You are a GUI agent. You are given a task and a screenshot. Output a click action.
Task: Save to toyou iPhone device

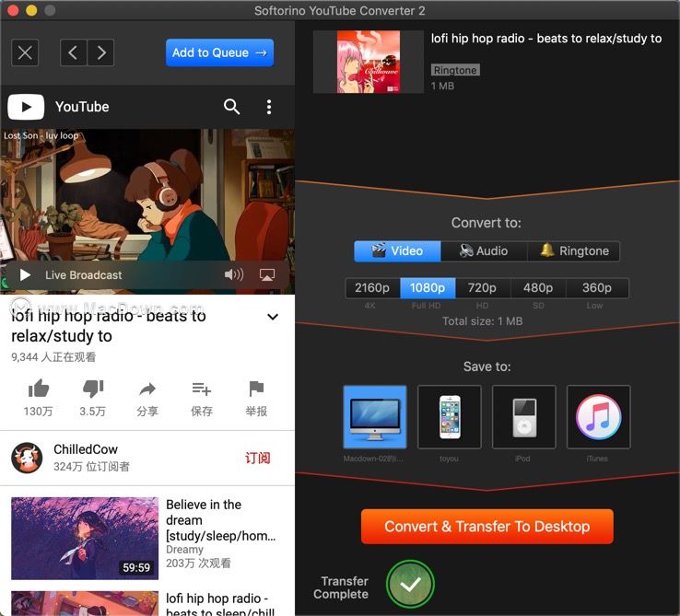[x=450, y=416]
